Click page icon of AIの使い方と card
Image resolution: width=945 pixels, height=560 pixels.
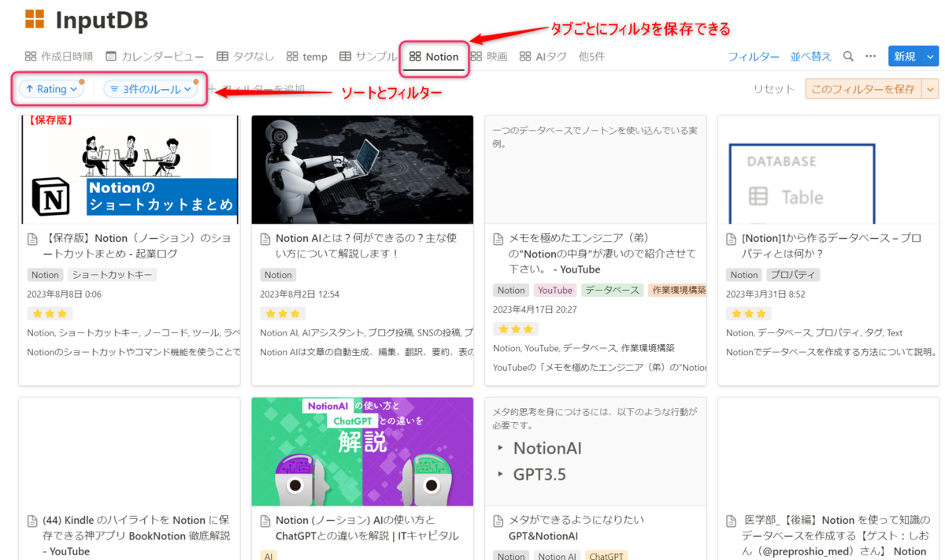265,521
